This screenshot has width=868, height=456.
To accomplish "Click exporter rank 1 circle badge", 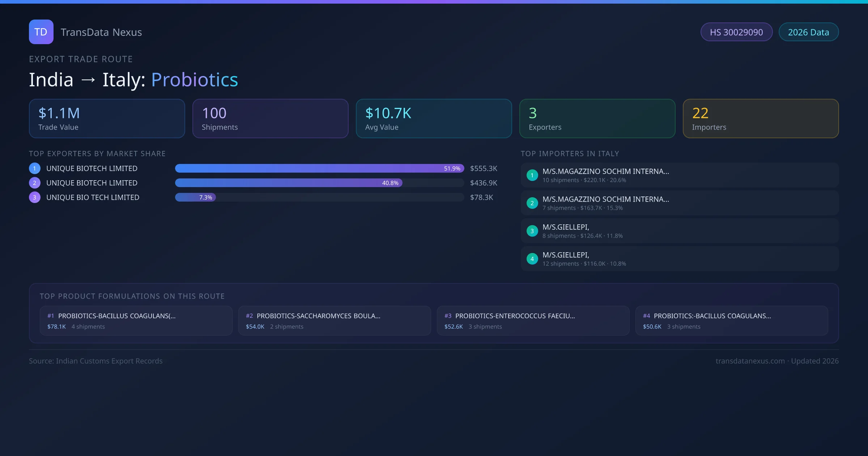I will click(x=35, y=168).
